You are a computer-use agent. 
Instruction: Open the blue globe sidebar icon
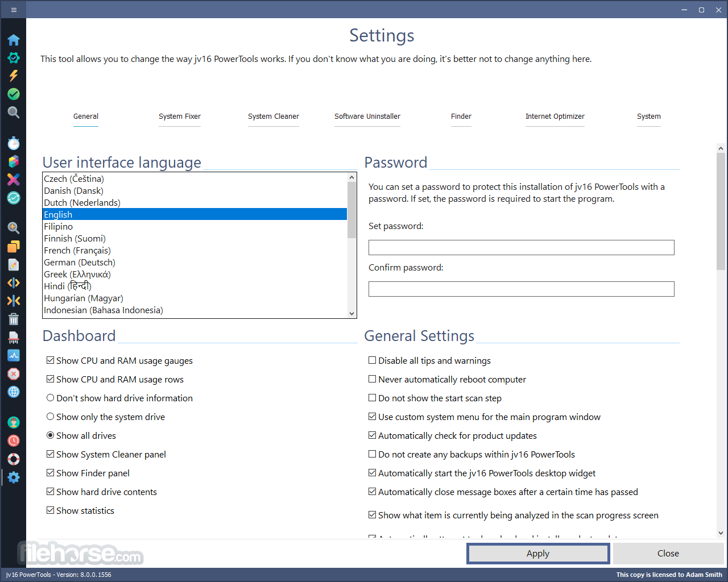(14, 392)
